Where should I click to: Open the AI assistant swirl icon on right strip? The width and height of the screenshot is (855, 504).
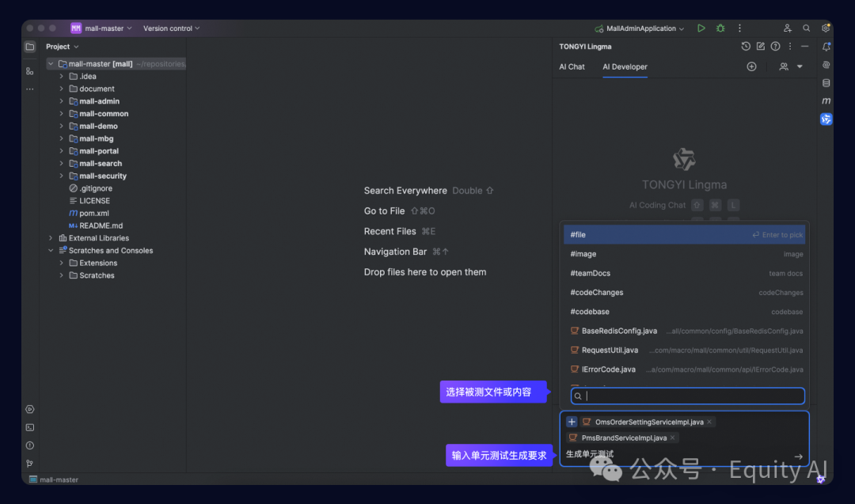pyautogui.click(x=826, y=65)
